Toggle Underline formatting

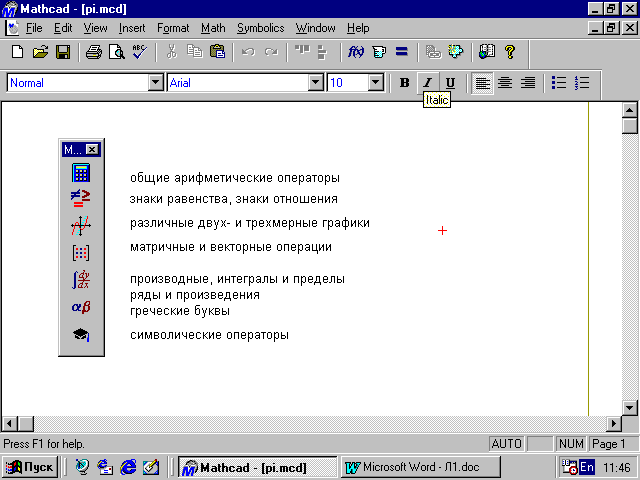(450, 83)
